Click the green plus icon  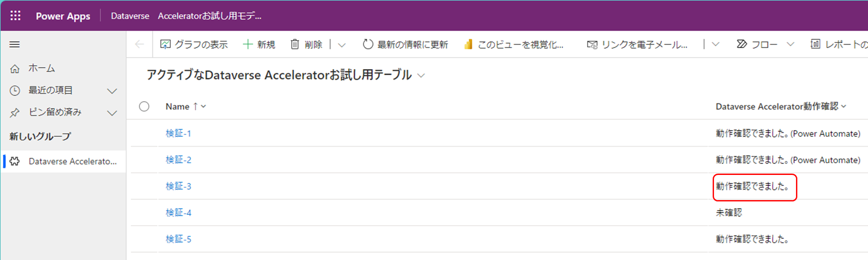pyautogui.click(x=247, y=44)
